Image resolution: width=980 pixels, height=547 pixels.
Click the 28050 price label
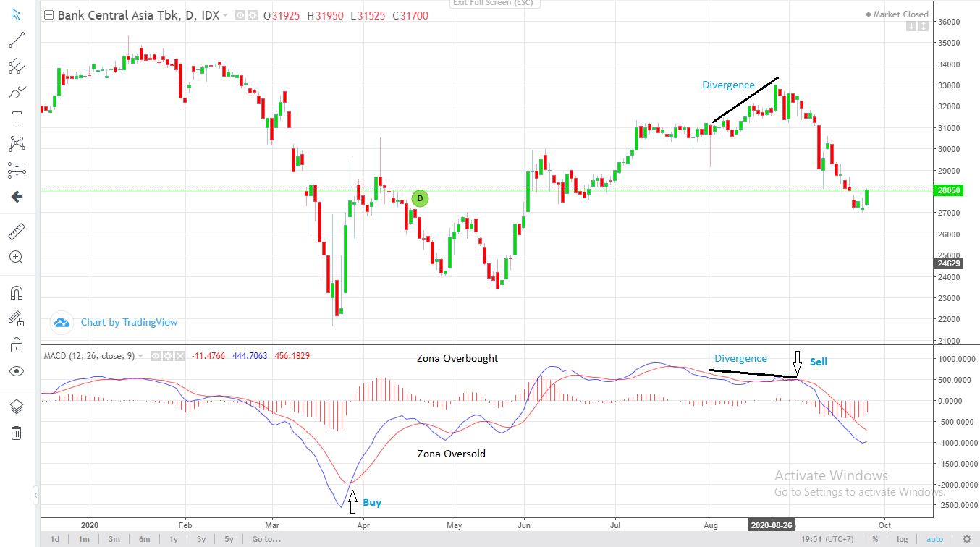(948, 190)
